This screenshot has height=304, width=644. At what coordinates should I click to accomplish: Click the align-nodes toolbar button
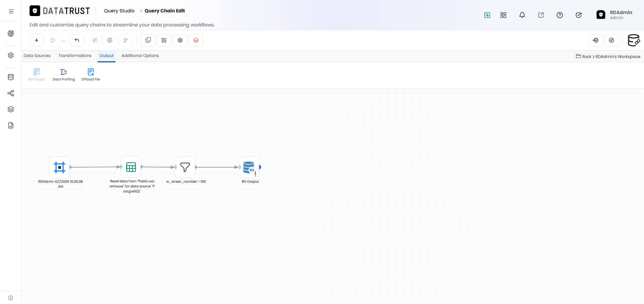164,40
